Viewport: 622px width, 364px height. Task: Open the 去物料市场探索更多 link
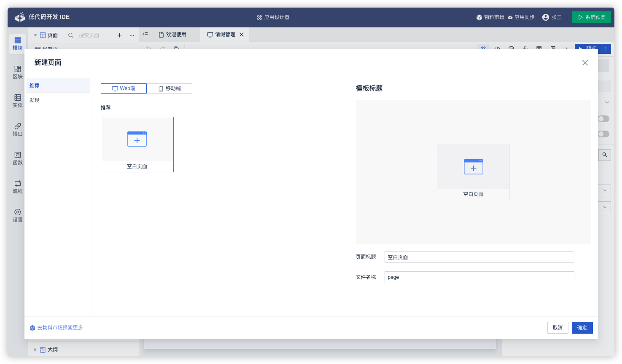60,328
